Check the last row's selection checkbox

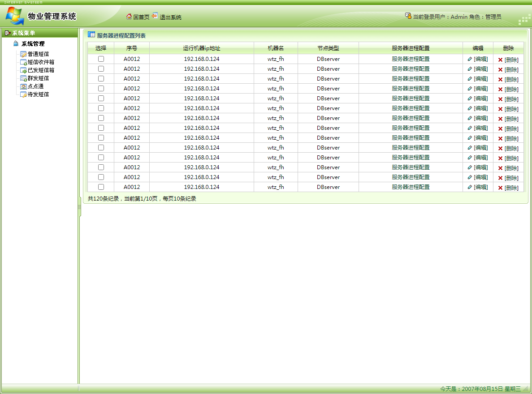[101, 187]
